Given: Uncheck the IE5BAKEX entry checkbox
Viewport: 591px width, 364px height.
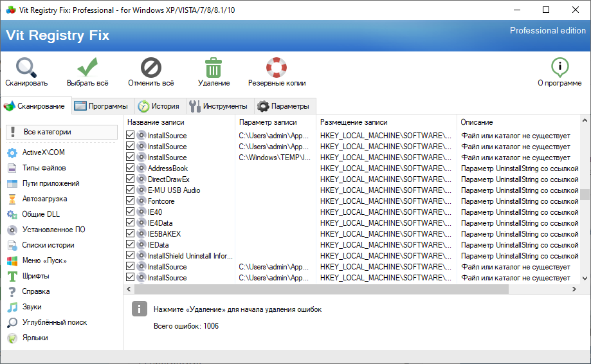Looking at the screenshot, I should (x=131, y=233).
